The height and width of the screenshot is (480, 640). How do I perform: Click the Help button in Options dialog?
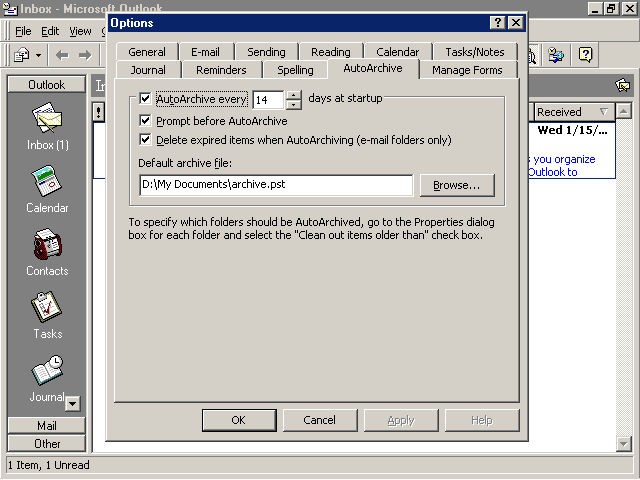pos(482,420)
